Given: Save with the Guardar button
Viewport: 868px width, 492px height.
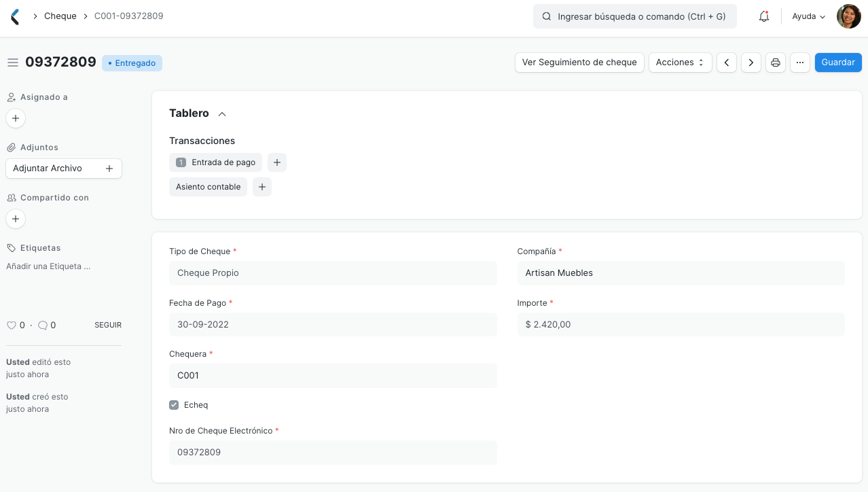Looking at the screenshot, I should point(838,63).
